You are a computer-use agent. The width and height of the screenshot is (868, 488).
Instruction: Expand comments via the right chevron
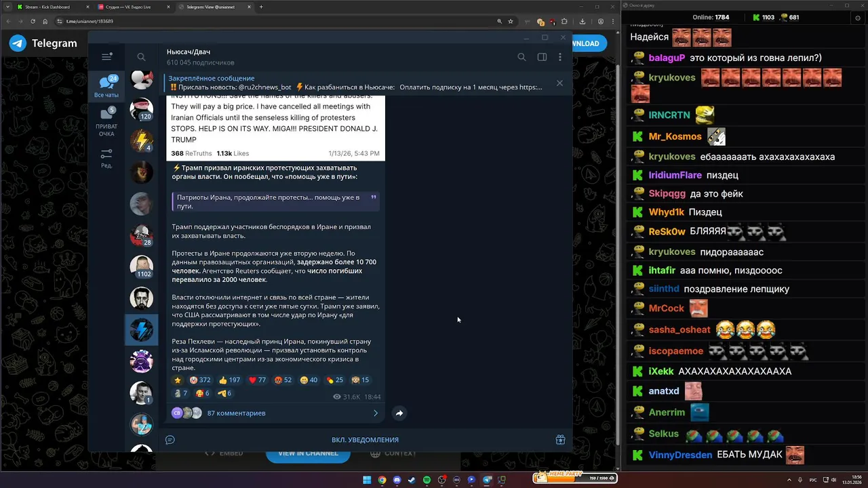[376, 413]
